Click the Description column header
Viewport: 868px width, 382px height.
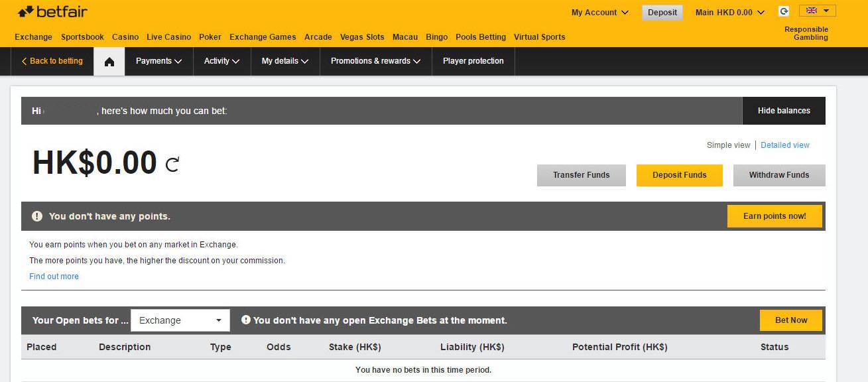click(x=125, y=347)
